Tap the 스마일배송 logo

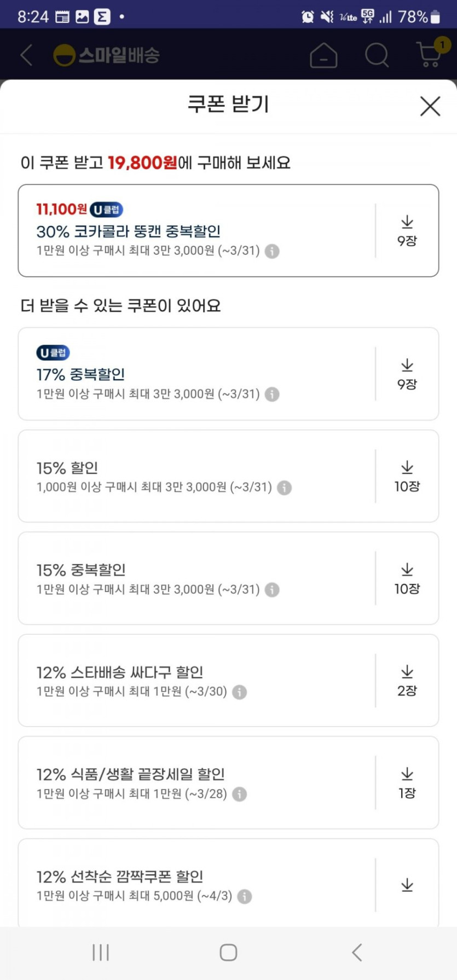coord(107,55)
